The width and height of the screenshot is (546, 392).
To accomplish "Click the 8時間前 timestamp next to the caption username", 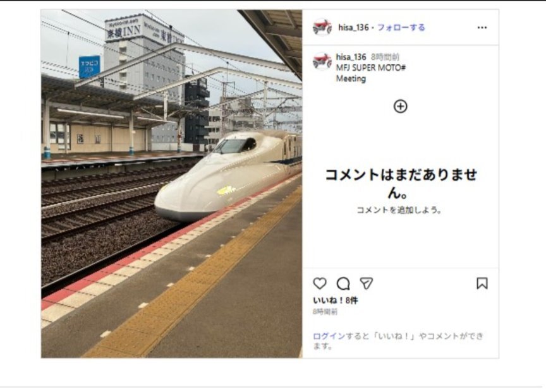I will click(x=385, y=57).
